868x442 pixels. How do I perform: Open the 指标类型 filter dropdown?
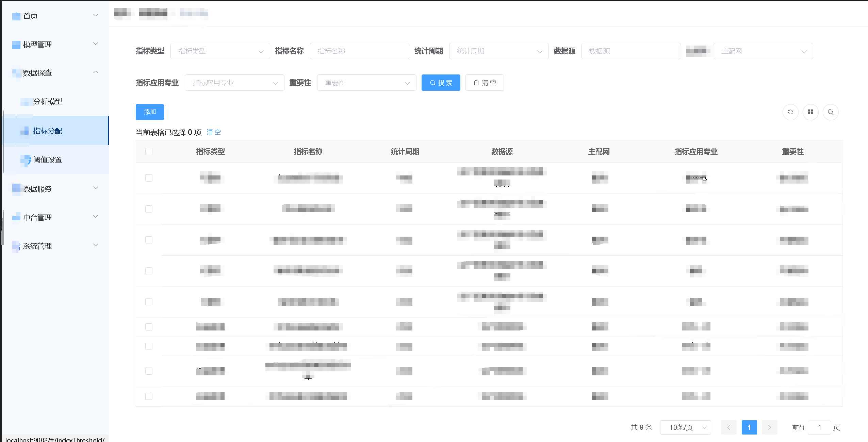click(x=220, y=51)
